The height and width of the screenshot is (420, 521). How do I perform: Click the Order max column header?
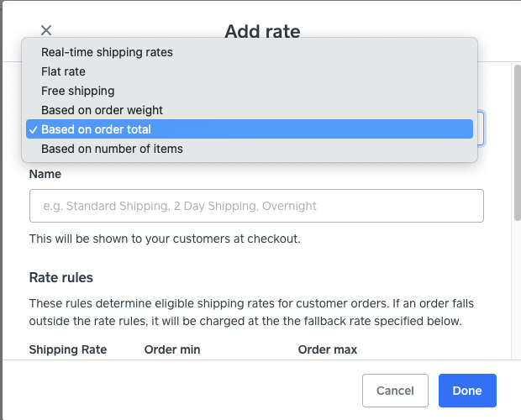coord(328,349)
